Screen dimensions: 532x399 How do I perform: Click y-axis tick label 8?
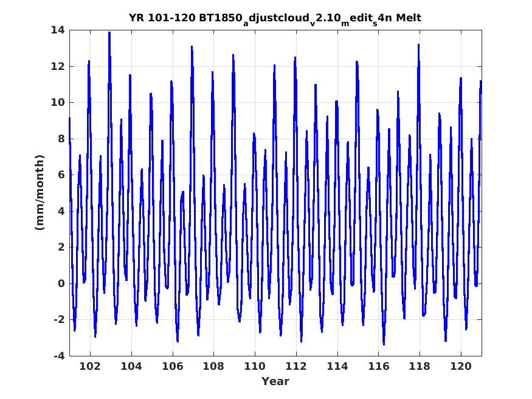click(x=61, y=139)
